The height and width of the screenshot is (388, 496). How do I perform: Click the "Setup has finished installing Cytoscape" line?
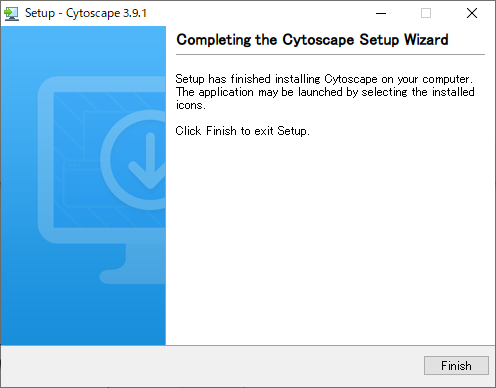[x=324, y=79]
